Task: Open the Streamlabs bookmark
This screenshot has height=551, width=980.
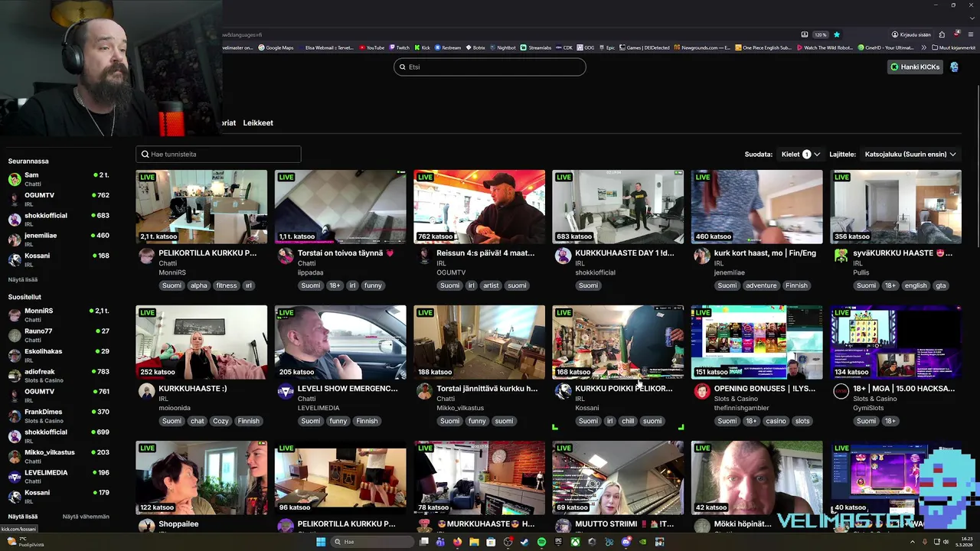Action: [536, 47]
